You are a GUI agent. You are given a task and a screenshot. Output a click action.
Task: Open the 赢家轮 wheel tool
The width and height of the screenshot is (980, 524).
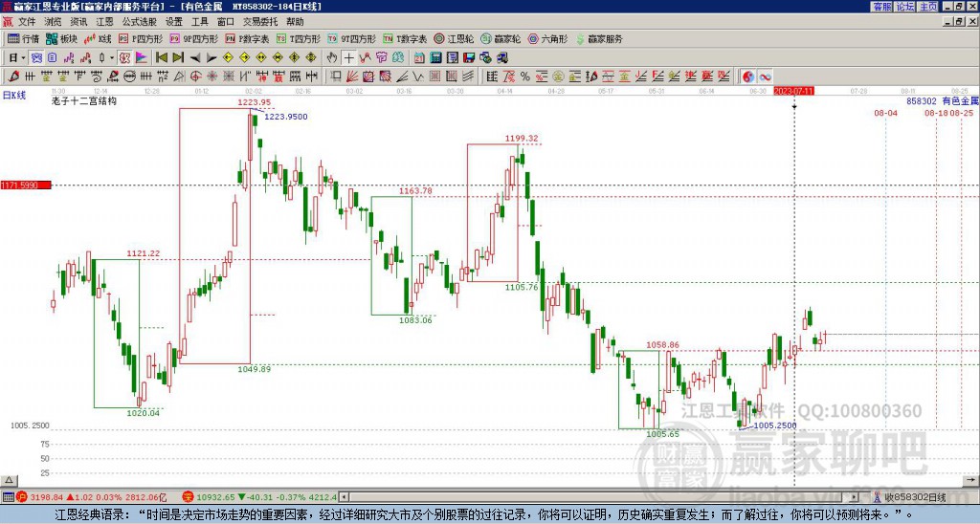501,38
